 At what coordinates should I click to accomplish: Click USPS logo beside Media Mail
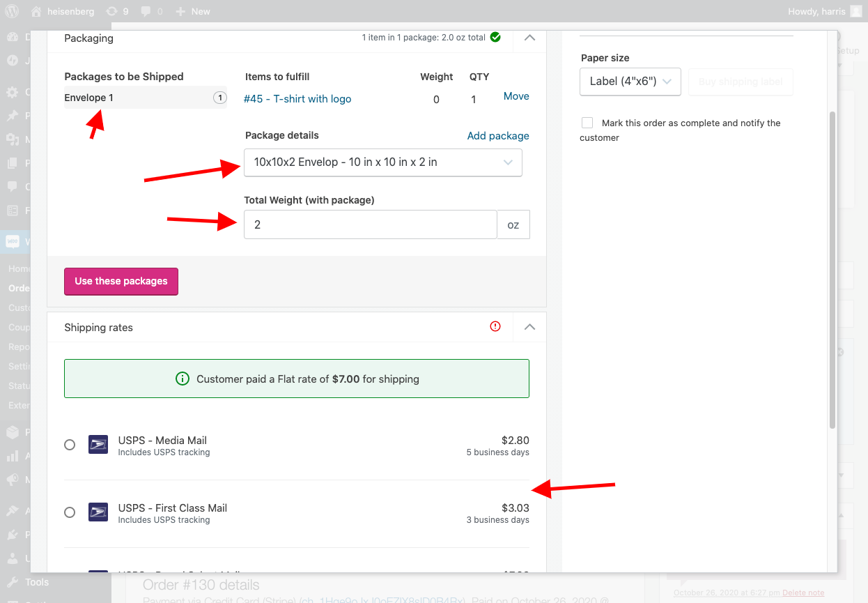click(x=98, y=445)
